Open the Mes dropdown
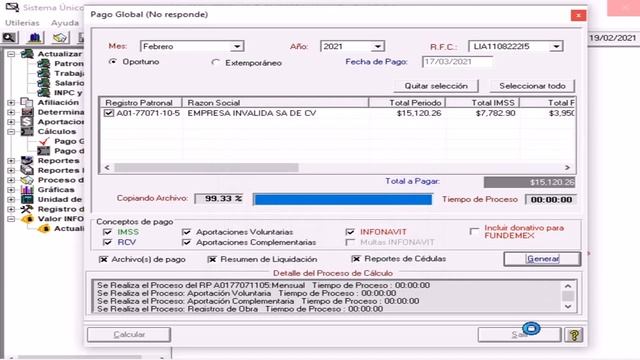This screenshot has width=640, height=360. [237, 47]
